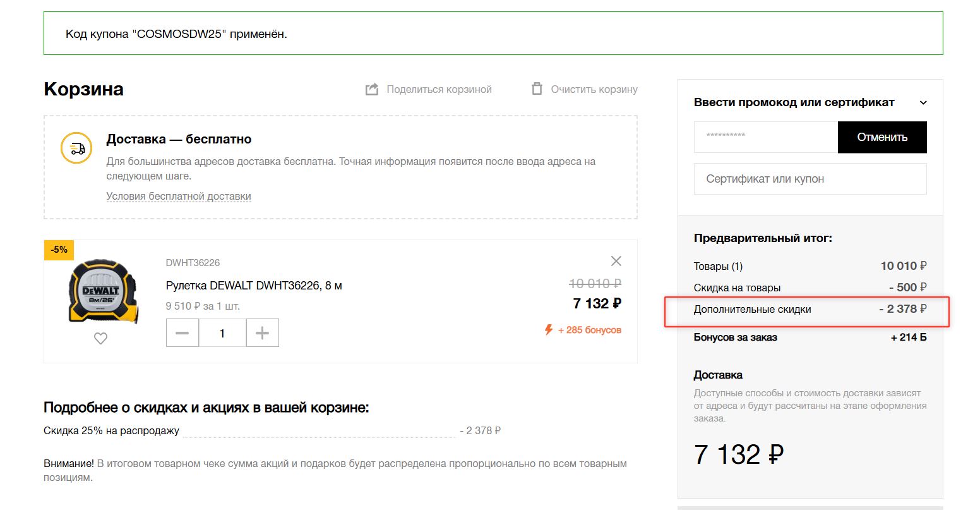Viewport: 980px width, 510px height.
Task: Click the Очистить корзину text link
Action: click(594, 90)
